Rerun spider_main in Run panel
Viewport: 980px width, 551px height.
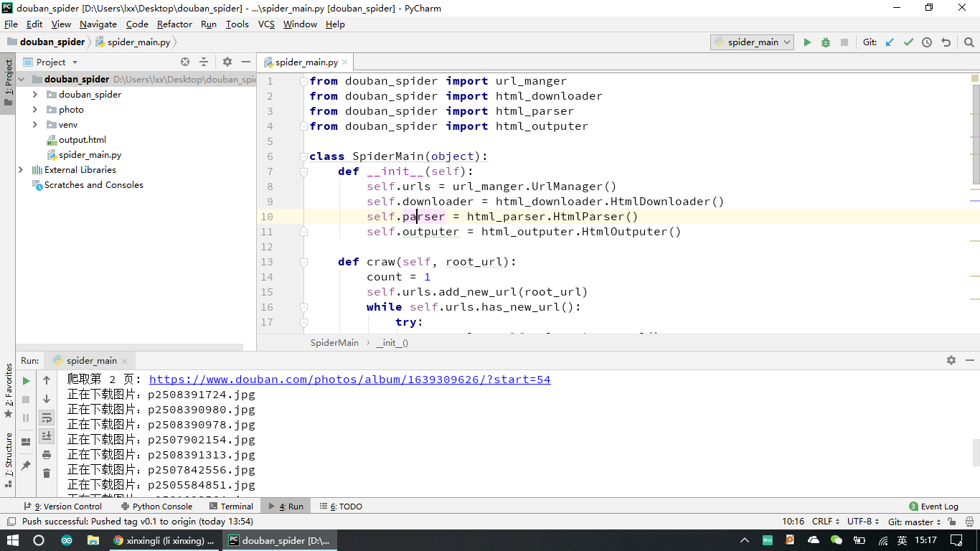26,381
